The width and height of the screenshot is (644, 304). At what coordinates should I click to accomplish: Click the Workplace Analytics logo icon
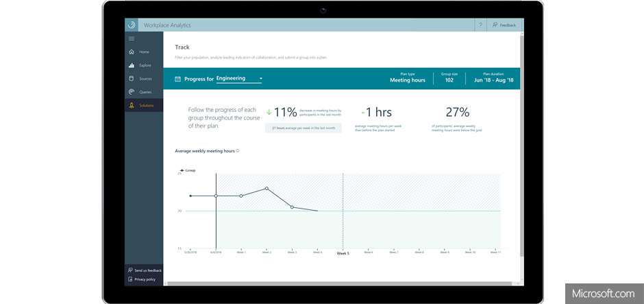(x=132, y=25)
